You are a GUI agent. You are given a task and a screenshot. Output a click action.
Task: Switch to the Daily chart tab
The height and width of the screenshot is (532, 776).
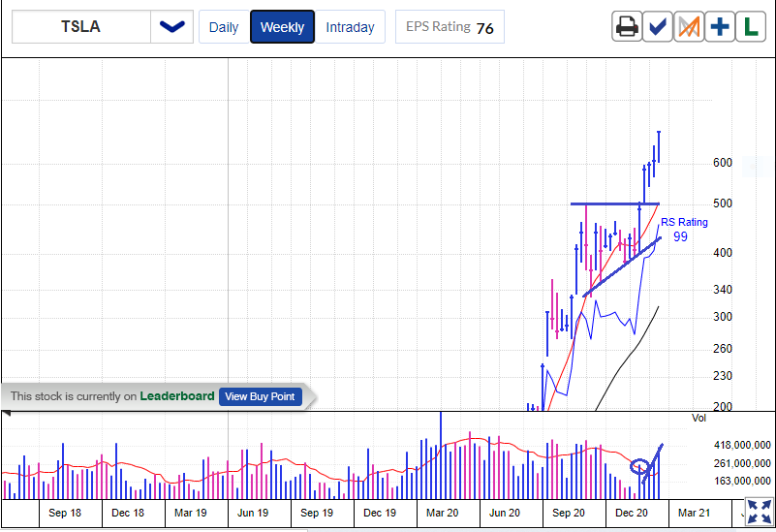point(224,27)
